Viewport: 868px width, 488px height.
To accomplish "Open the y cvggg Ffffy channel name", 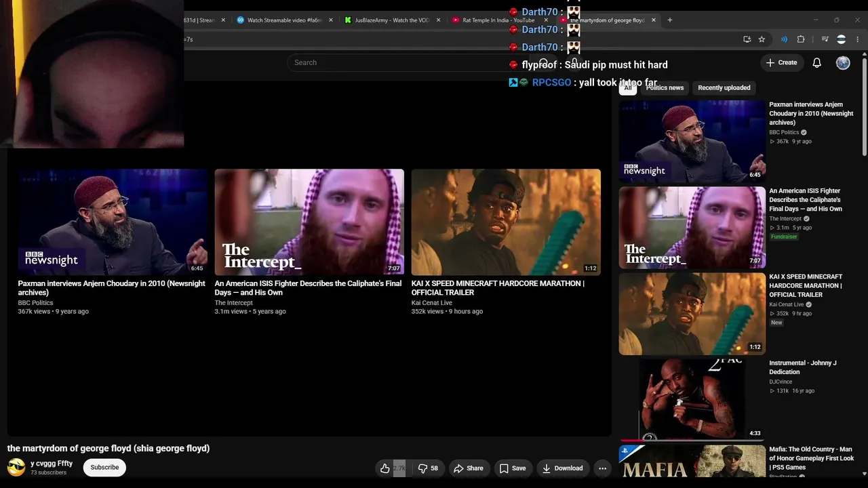I will coord(52,464).
